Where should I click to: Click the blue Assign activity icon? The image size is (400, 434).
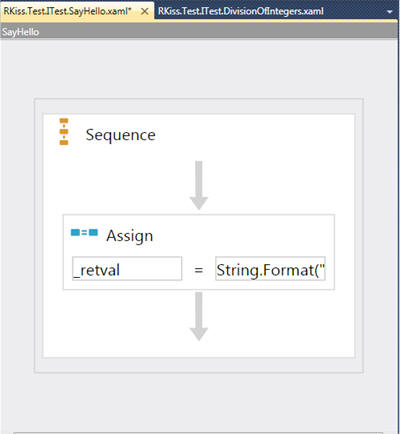pyautogui.click(x=84, y=232)
